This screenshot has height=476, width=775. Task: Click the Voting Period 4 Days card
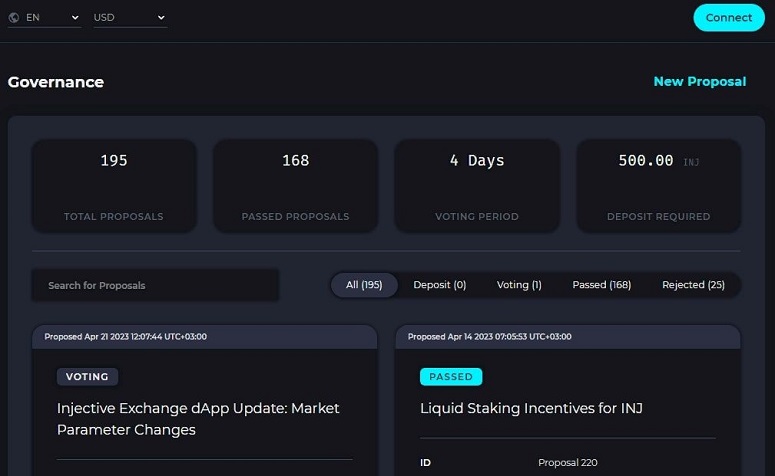click(477, 186)
